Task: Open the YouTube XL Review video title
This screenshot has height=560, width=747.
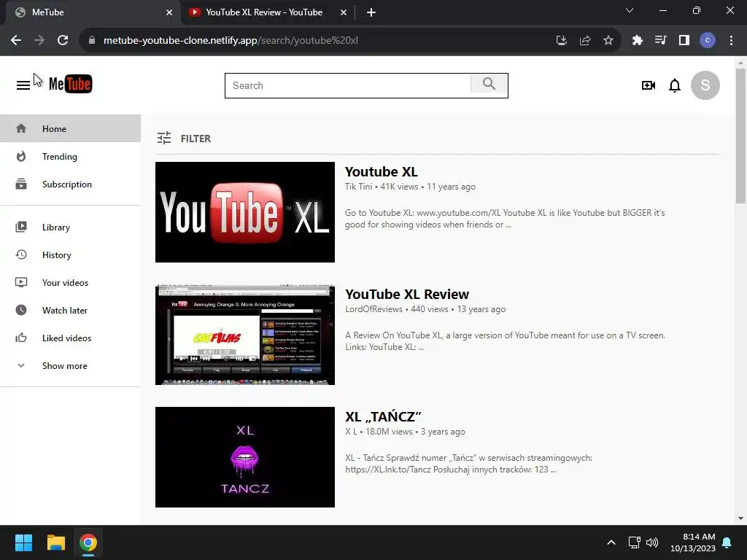Action: (x=407, y=294)
